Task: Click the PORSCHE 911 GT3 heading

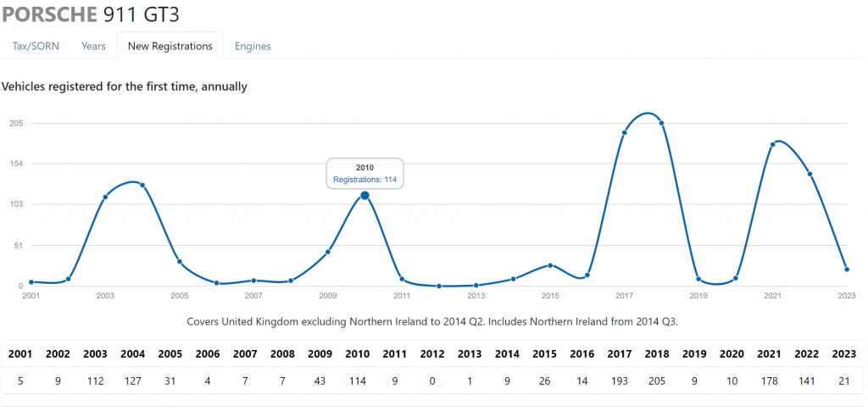Action: click(x=90, y=14)
